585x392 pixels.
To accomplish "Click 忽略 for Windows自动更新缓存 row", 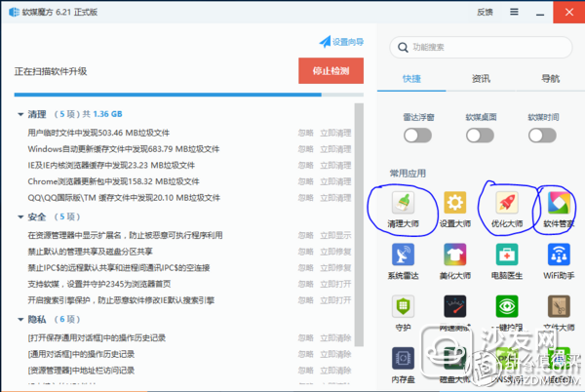I will (x=305, y=149).
